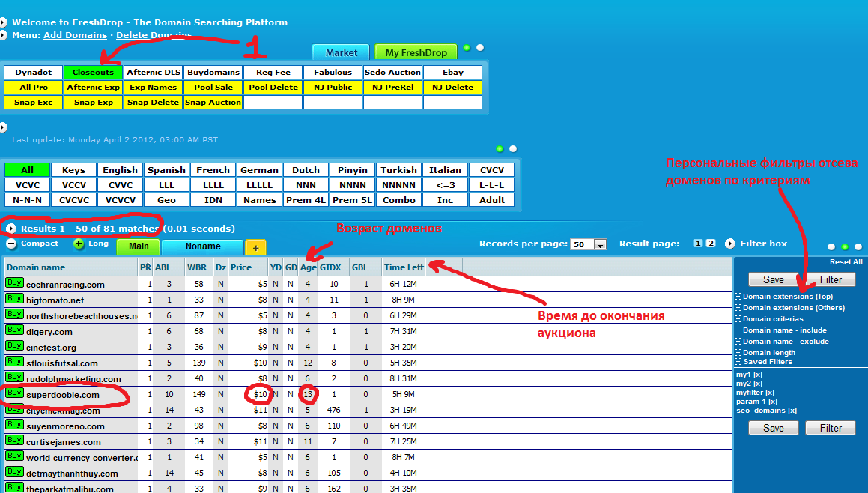868x493 pixels.
Task: Click the Buy icon for suyenmoreno.com
Action: pos(14,425)
